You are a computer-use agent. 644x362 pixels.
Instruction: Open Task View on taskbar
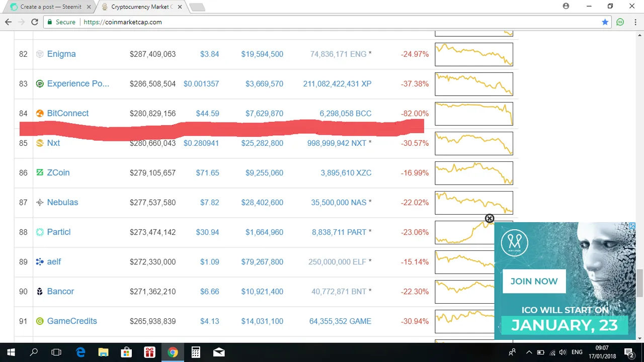point(56,352)
